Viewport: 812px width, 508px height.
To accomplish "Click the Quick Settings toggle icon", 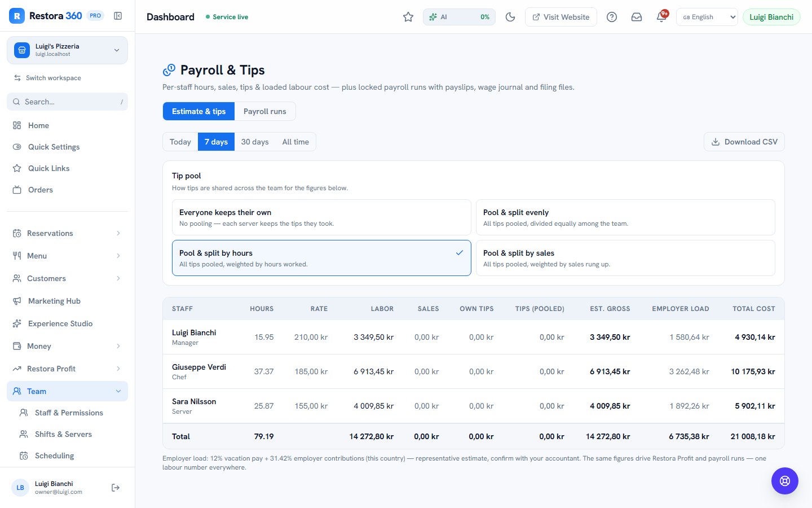I will 17,147.
